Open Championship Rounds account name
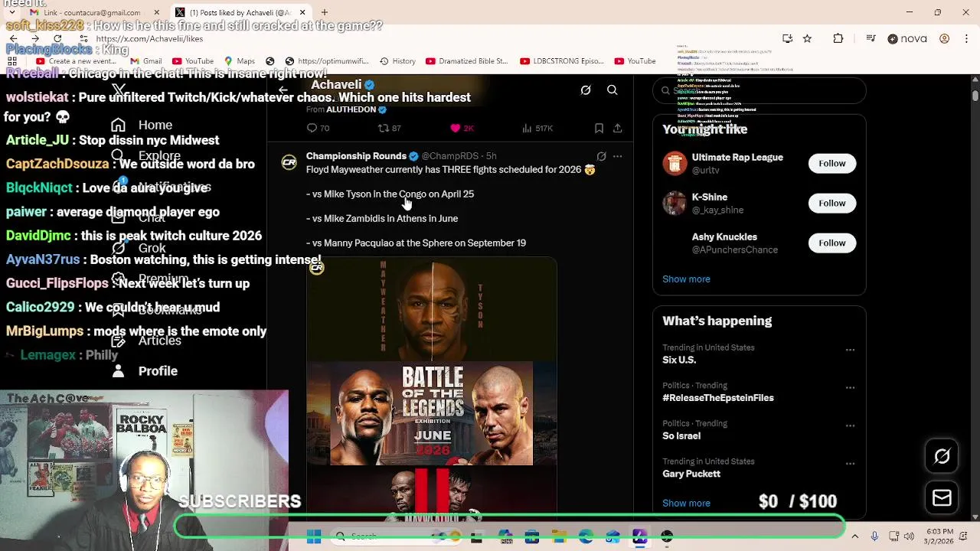 (356, 156)
